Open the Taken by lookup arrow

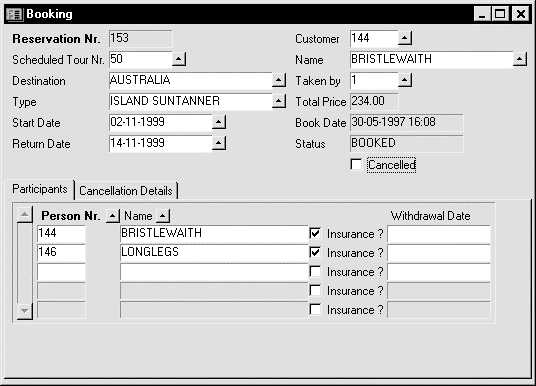pyautogui.click(x=405, y=80)
